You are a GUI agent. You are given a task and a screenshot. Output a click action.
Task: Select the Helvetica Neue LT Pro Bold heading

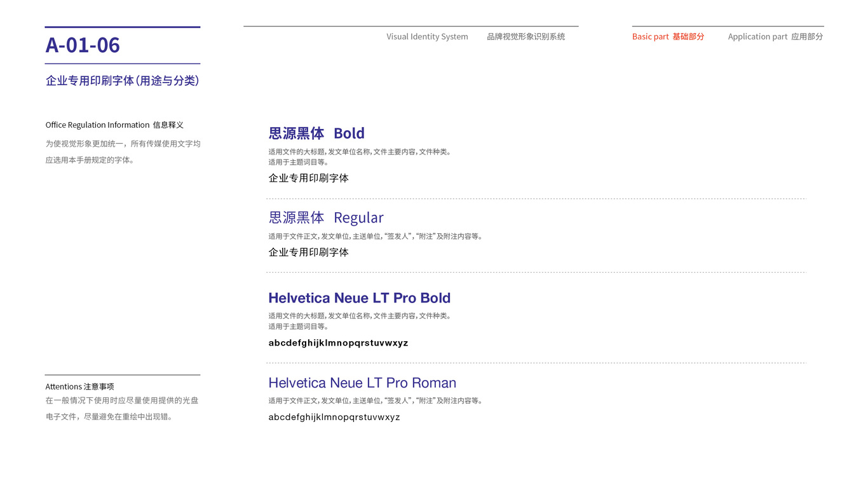(x=359, y=298)
